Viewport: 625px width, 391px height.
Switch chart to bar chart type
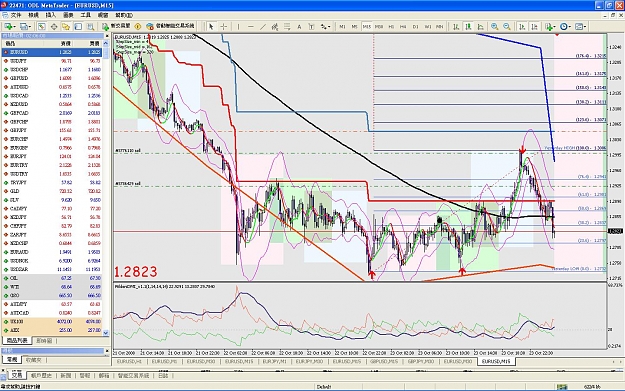[456, 26]
